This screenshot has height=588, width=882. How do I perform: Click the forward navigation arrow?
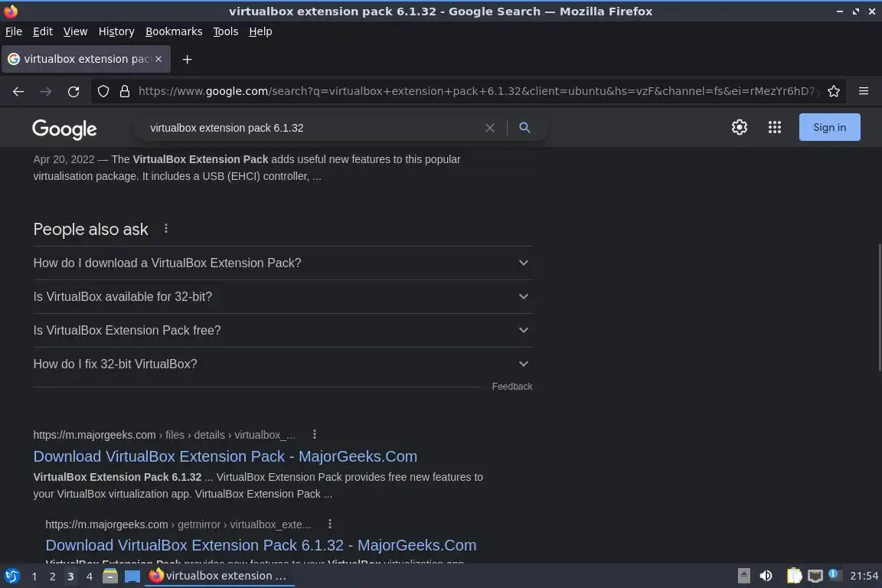pos(46,92)
